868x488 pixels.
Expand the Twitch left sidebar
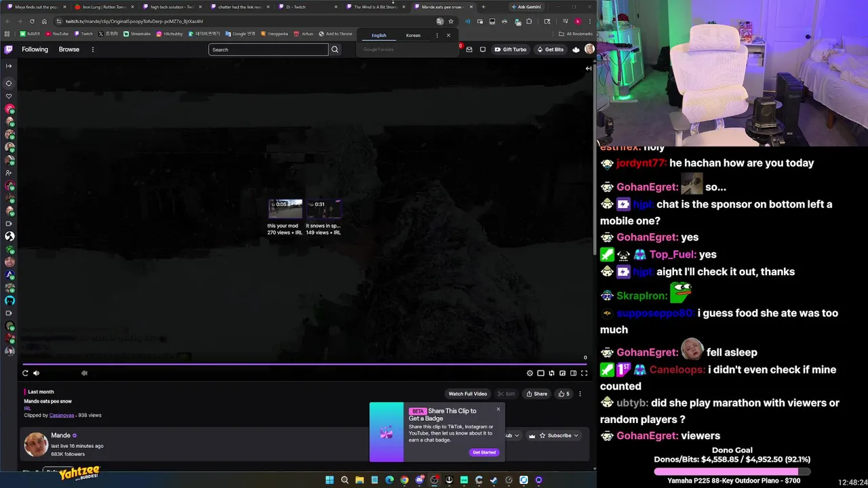tap(9, 66)
